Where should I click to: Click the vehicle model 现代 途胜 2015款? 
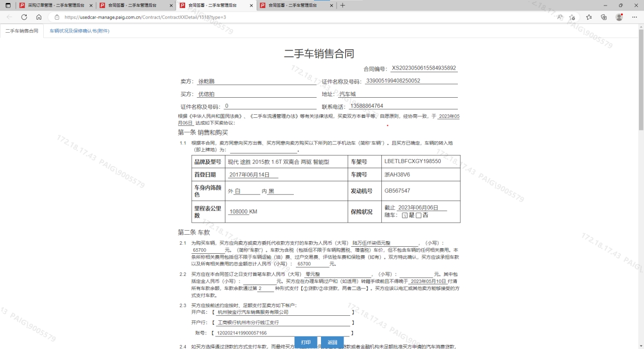click(278, 162)
